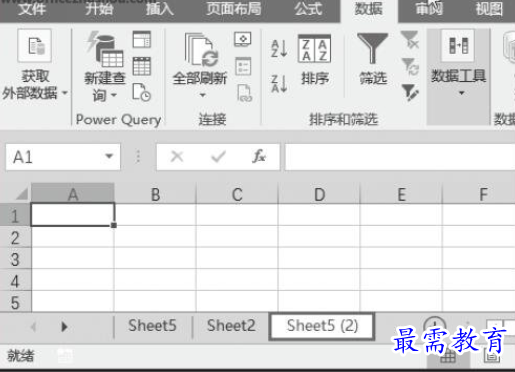
Task: Click the Select All corner triangle
Action: [21, 193]
